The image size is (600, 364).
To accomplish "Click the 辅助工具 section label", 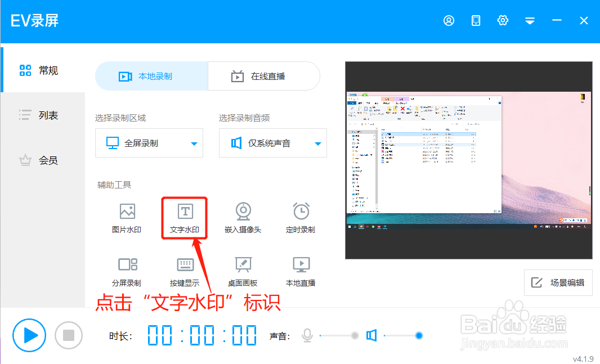I will 114,185.
